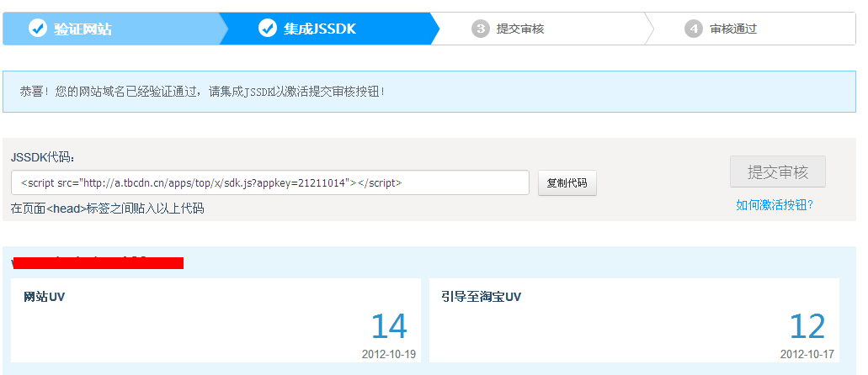Click the JSSDK代码: label
The height and width of the screenshot is (375, 868).
(43, 157)
